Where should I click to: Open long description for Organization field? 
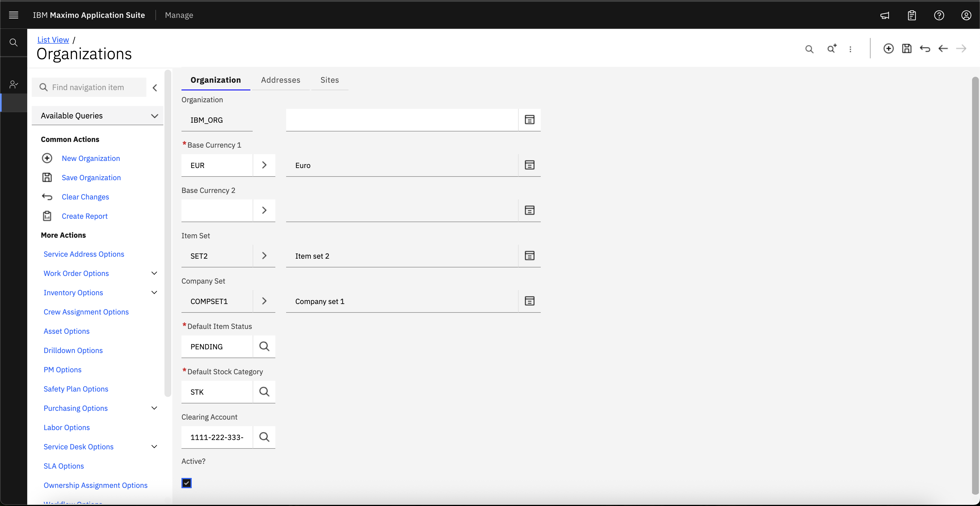(x=530, y=120)
